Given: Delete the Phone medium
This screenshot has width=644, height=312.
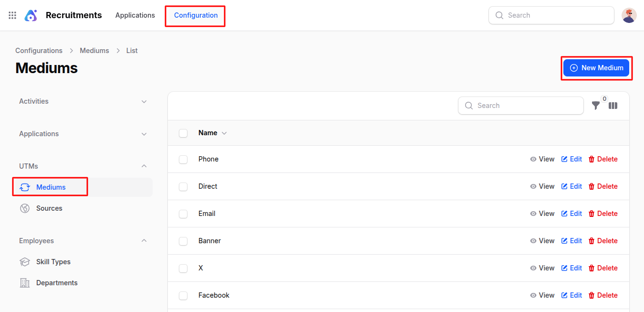Looking at the screenshot, I should 603,159.
